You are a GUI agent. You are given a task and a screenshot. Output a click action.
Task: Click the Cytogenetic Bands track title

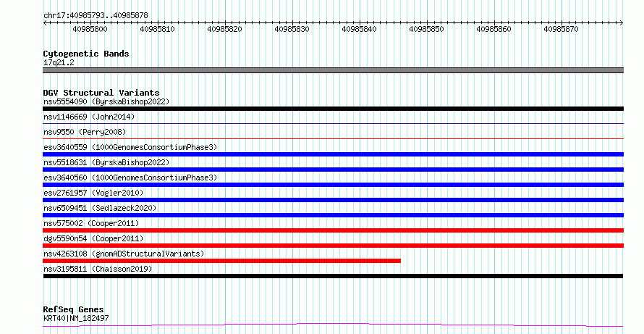coord(86,54)
